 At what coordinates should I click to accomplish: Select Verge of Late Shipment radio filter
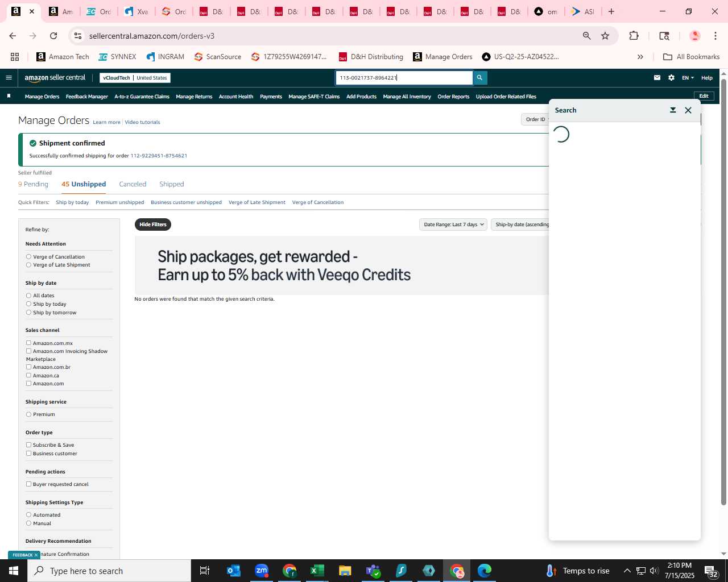click(28, 265)
